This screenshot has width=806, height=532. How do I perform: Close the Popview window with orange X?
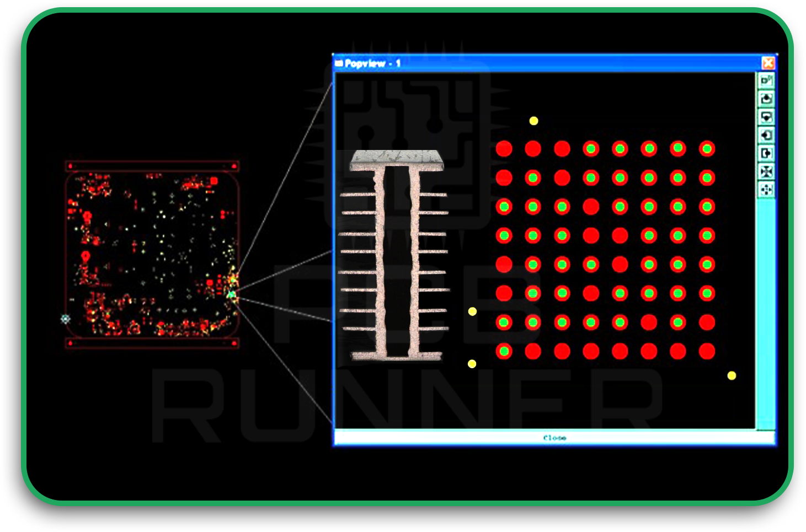(768, 63)
